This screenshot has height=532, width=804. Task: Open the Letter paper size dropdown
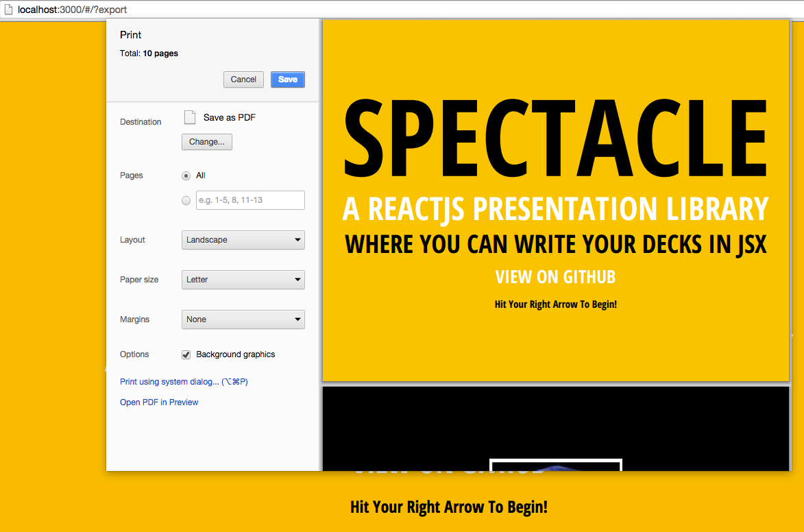pyautogui.click(x=243, y=280)
